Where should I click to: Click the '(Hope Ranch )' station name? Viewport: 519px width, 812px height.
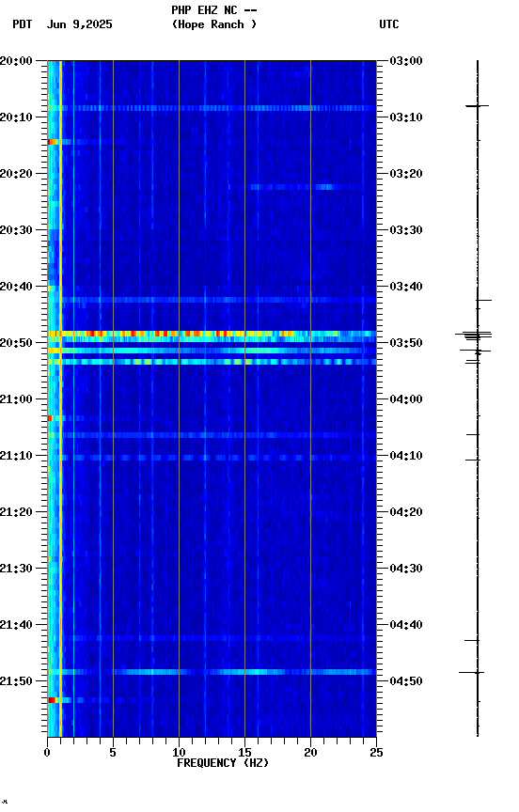(214, 24)
